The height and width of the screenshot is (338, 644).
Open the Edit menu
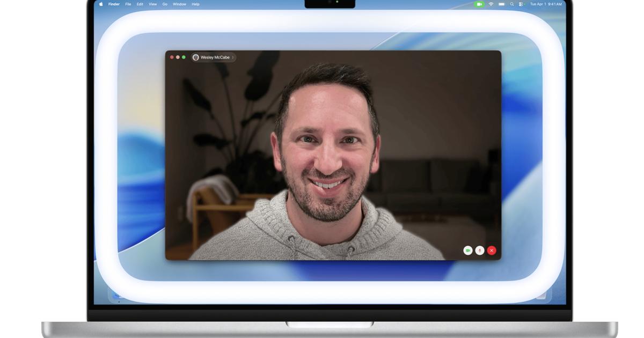point(140,4)
